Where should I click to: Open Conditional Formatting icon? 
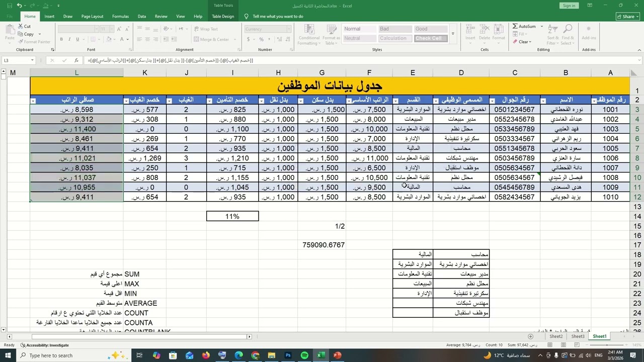[x=309, y=30]
